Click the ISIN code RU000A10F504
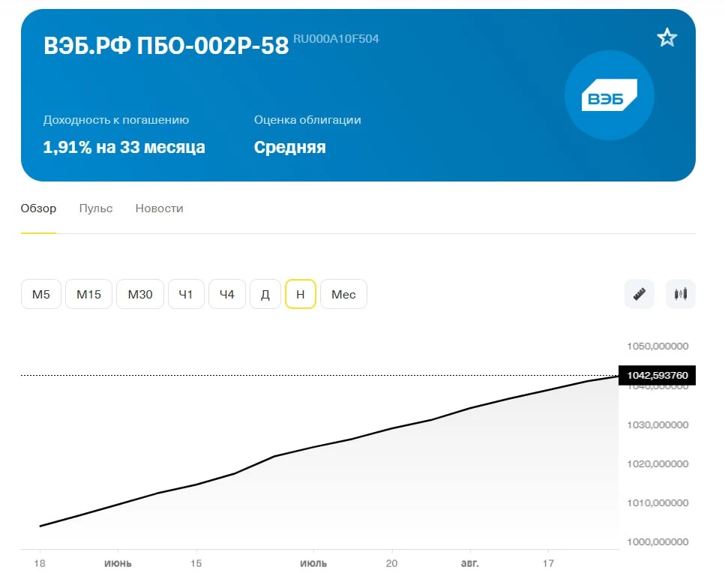The width and height of the screenshot is (725, 588). pyautogui.click(x=336, y=39)
